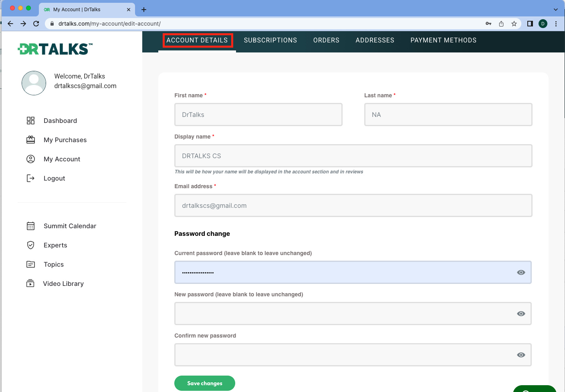Click the drtalkscs@gmail.com text under welcome
565x392 pixels.
(x=85, y=86)
